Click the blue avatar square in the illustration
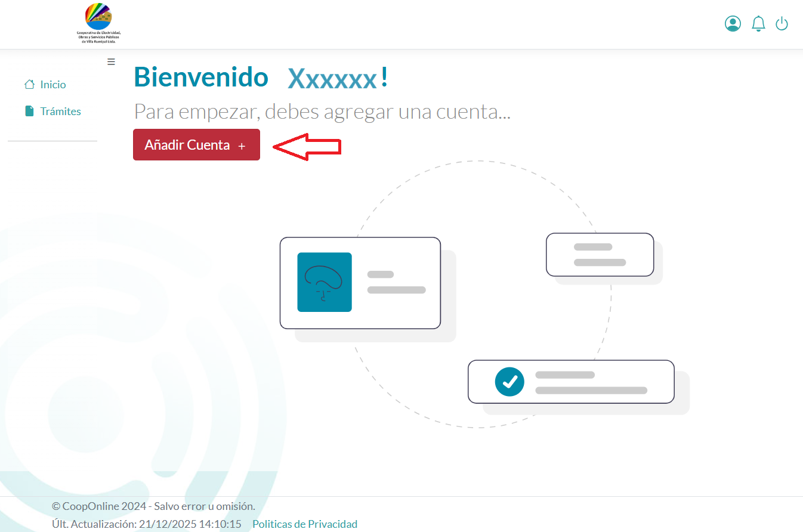This screenshot has width=803, height=532. [325, 282]
